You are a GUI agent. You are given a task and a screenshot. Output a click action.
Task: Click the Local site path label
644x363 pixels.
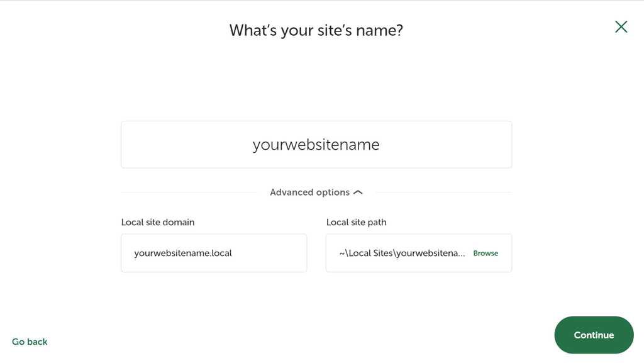(356, 222)
